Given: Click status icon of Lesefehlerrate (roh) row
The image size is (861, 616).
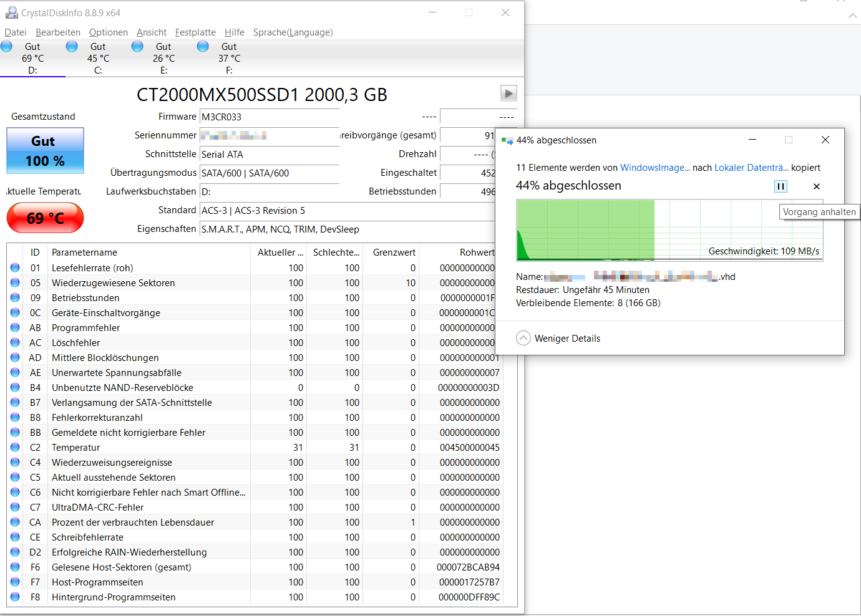Looking at the screenshot, I should 15,267.
